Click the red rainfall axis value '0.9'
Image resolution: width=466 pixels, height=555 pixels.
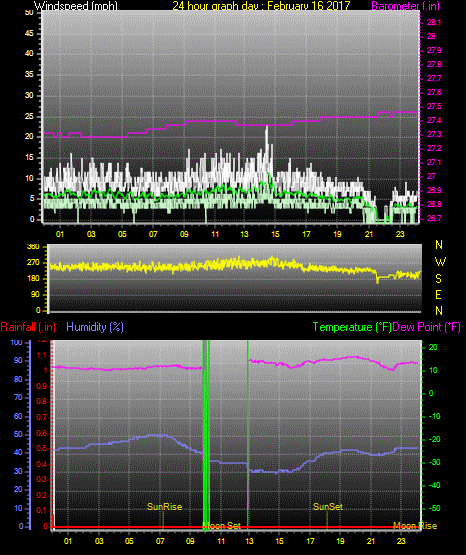point(42,386)
